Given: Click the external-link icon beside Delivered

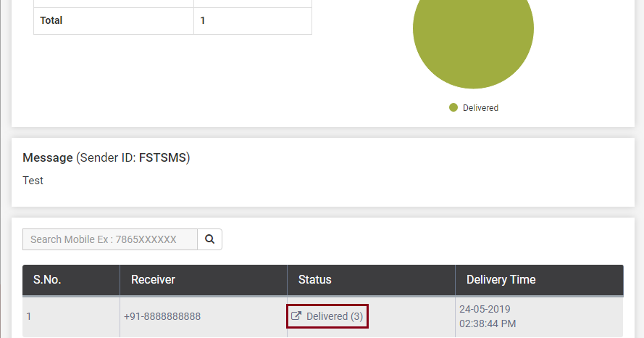Looking at the screenshot, I should (296, 316).
